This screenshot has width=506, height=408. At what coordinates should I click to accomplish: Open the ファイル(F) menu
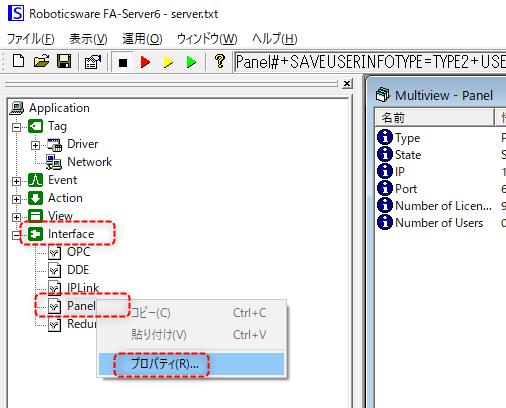coord(31,39)
